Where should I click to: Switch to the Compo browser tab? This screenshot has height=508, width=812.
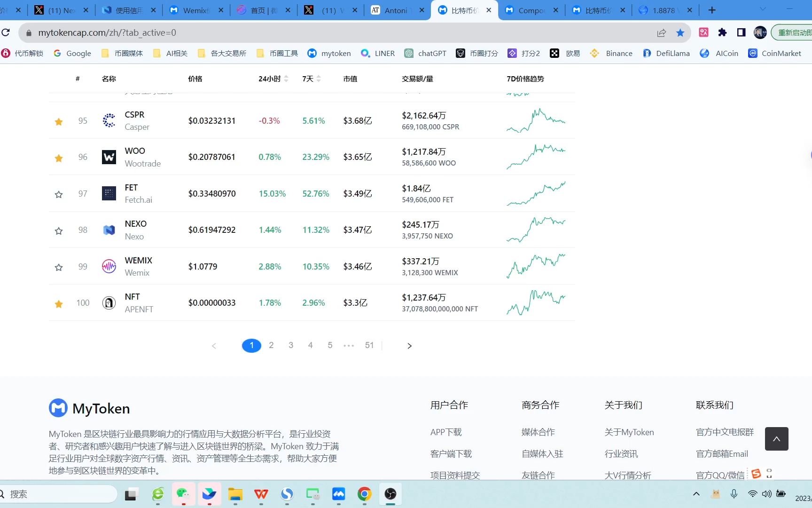point(531,10)
